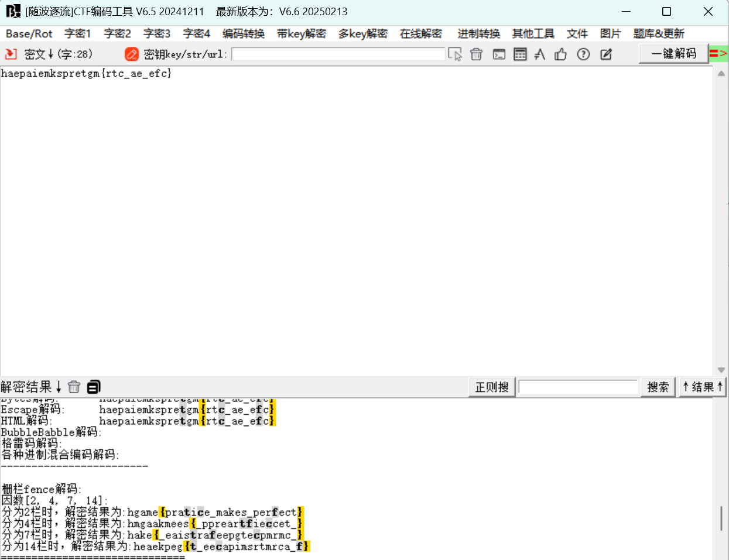Open the 密文 input tool icon
The width and height of the screenshot is (729, 560).
click(10, 53)
